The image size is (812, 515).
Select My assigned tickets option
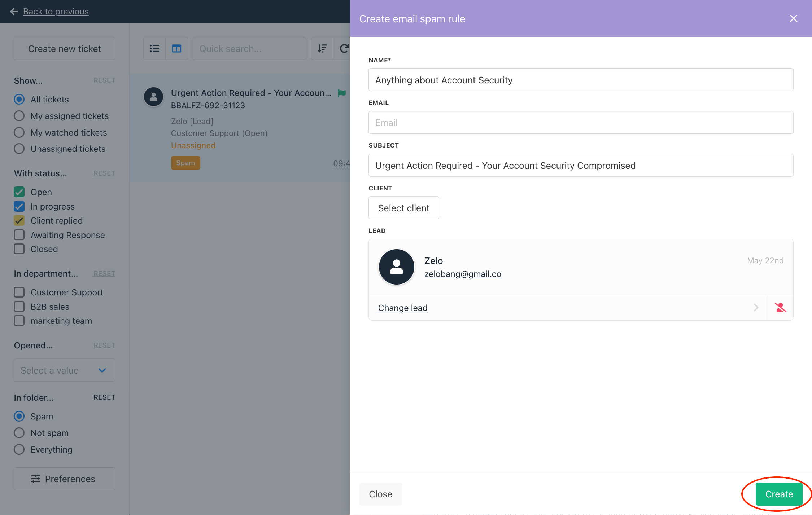coord(19,116)
